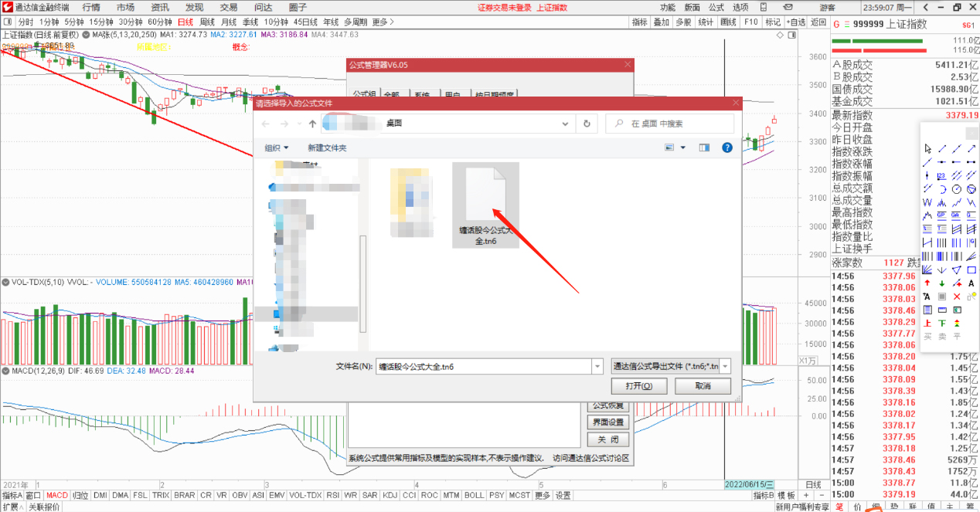This screenshot has height=512, width=980.
Task: Select the red up-arrow marker tool
Action: point(927,283)
